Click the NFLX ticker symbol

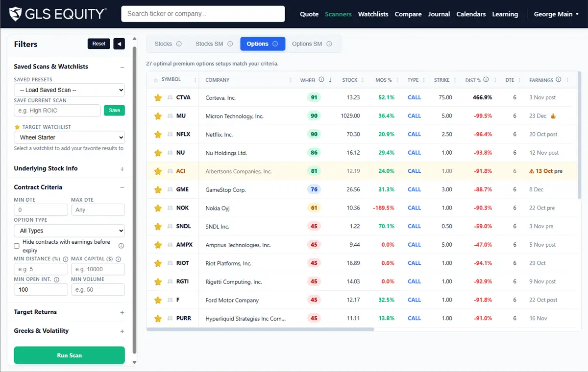(183, 135)
